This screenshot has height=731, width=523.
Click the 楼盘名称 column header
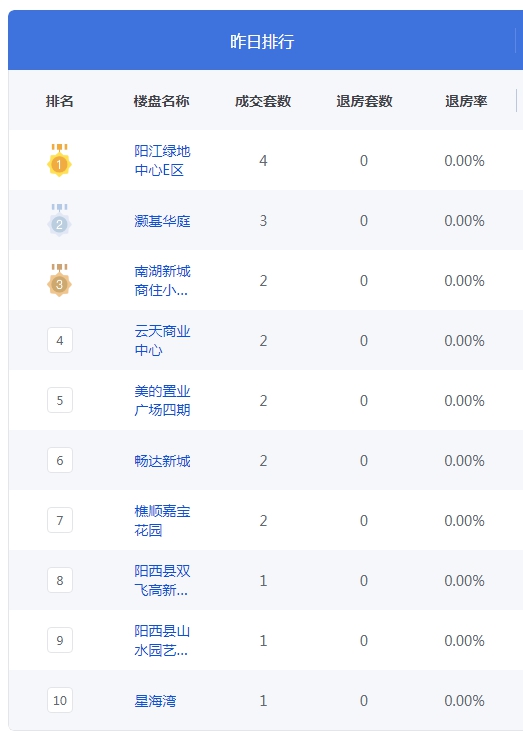161,101
